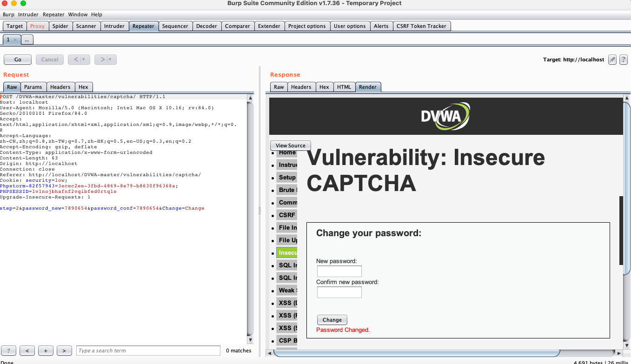This screenshot has height=364, width=631.
Task: Select the response HTML tab
Action: [x=344, y=87]
